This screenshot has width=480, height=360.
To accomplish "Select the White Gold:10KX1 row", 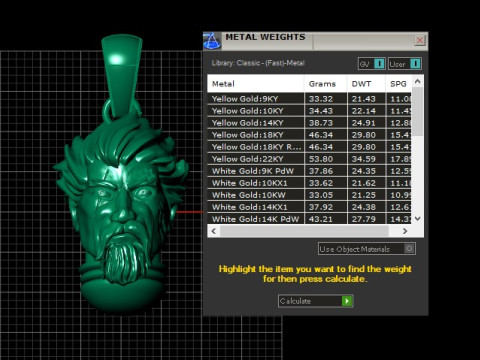I will 309,183.
